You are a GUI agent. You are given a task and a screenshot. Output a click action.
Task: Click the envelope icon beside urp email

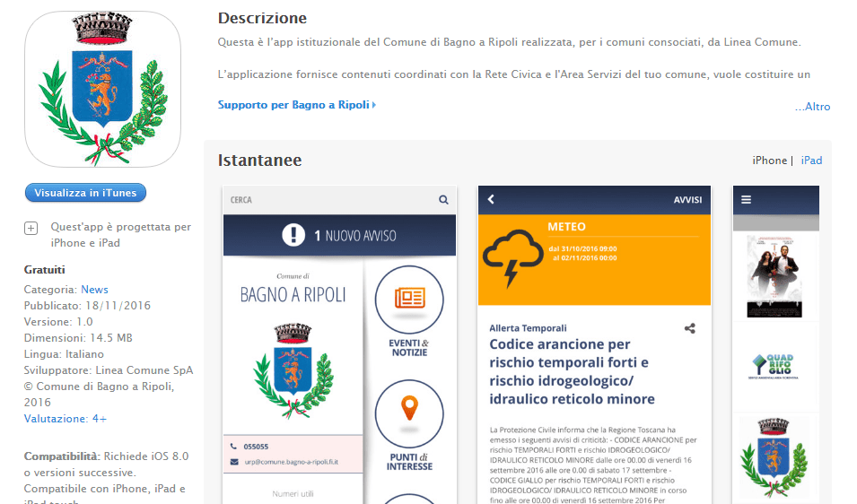tap(234, 462)
